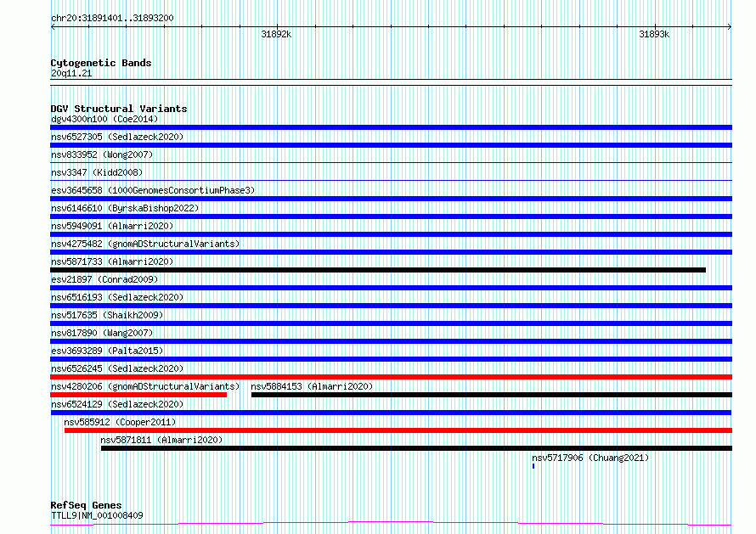Click the red bar of nsv6526245

(x=391, y=377)
